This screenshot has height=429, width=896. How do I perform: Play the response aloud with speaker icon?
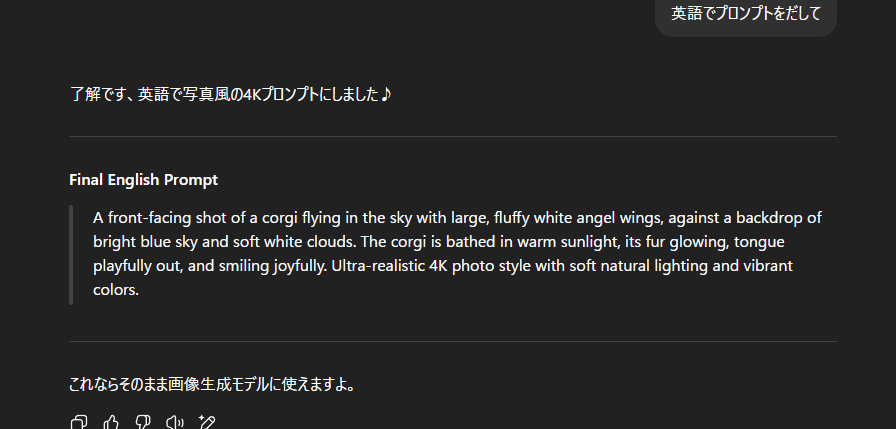tap(174, 423)
